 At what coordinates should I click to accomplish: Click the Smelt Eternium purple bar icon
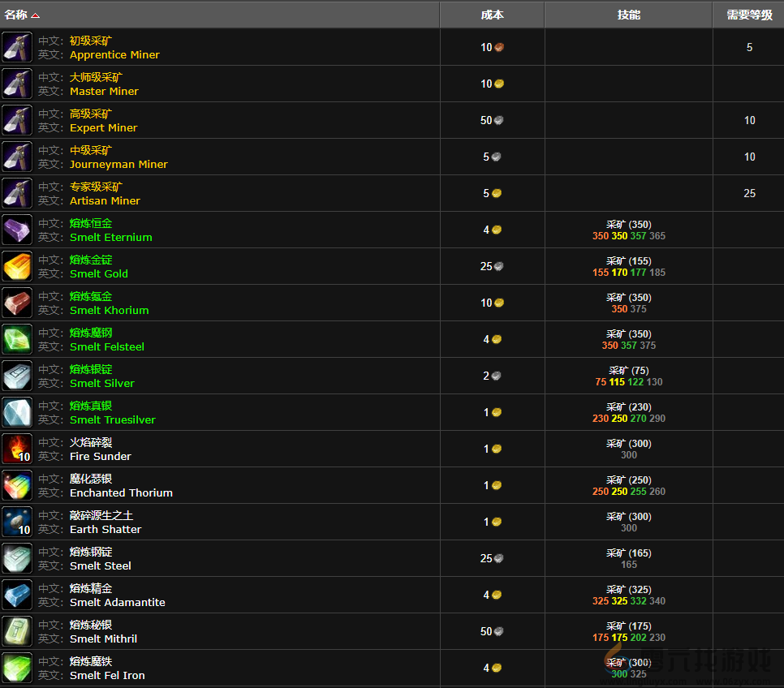click(17, 230)
